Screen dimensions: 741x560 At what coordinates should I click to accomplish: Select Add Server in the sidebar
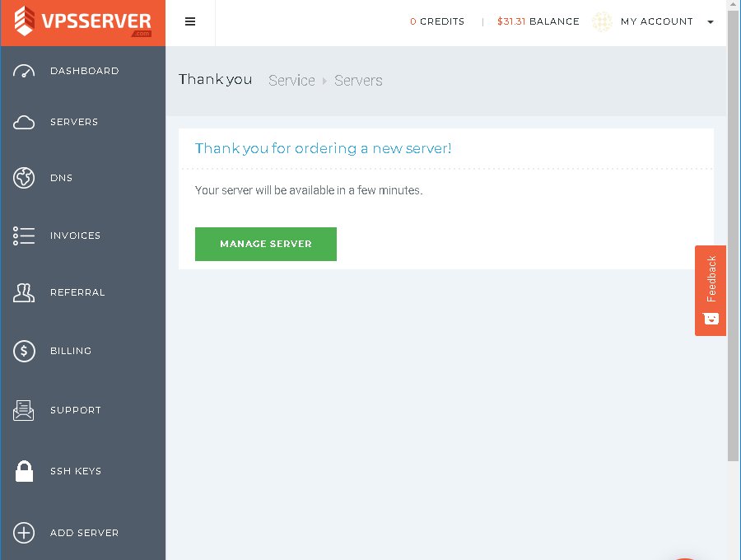pyautogui.click(x=82, y=533)
